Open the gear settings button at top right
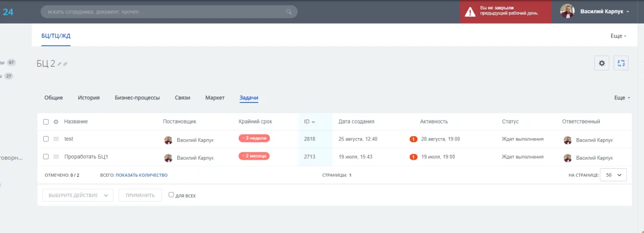 pyautogui.click(x=602, y=63)
